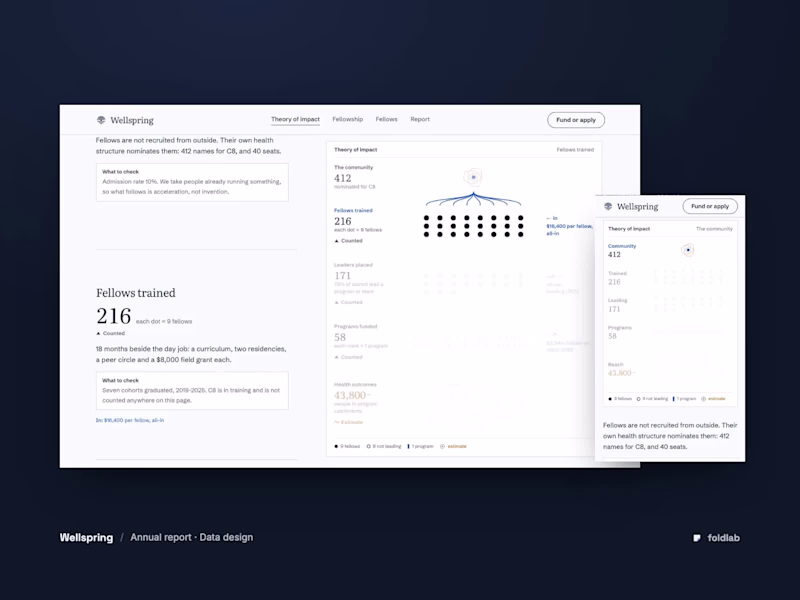Click the Wellspring wordmark in the mobile header
The width and height of the screenshot is (800, 600).
(x=637, y=207)
